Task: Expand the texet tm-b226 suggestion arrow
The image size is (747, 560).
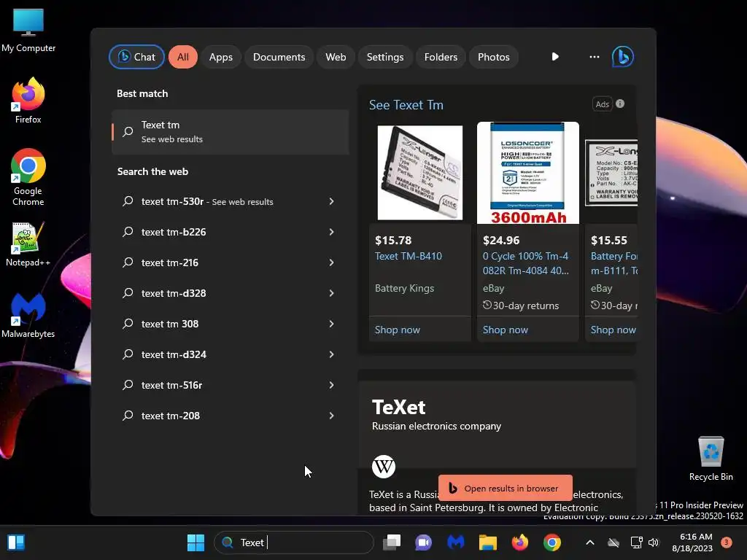Action: (332, 232)
